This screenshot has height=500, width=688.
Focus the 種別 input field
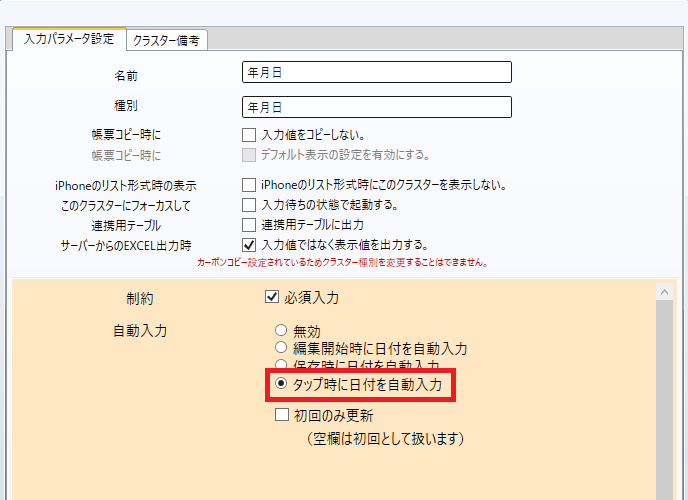point(376,106)
